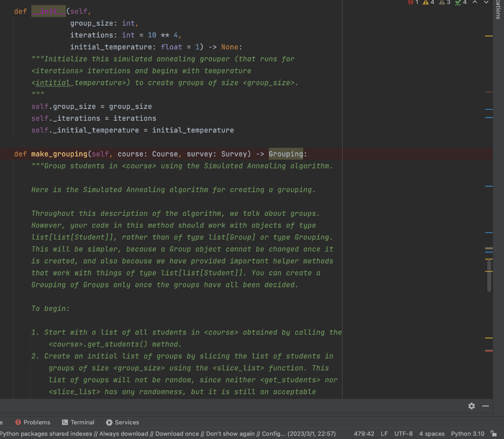Open the Problems tool window
The height and width of the screenshot is (439, 504).
pyautogui.click(x=32, y=422)
